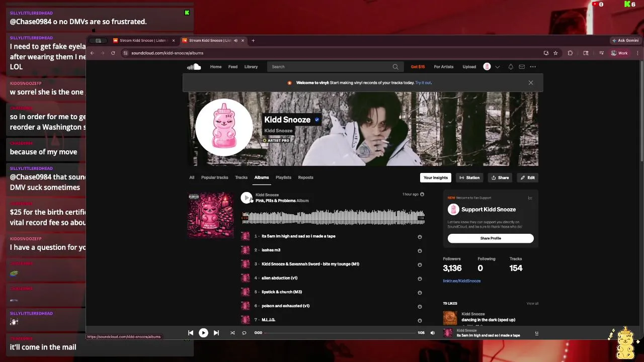Open Feed in the top navigation
644x362 pixels.
(233, 66)
